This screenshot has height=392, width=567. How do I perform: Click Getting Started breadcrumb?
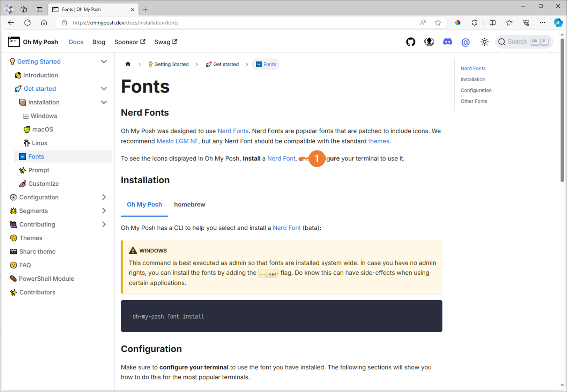[x=168, y=64]
